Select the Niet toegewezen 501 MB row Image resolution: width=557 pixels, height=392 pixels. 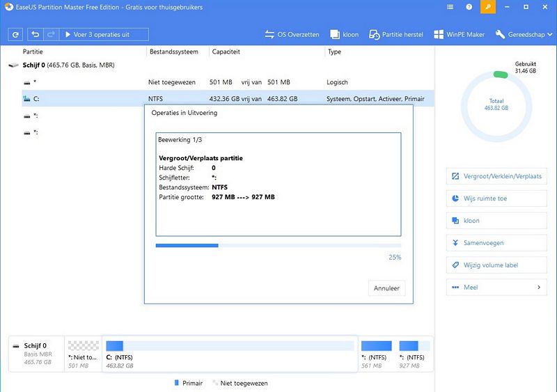point(228,82)
